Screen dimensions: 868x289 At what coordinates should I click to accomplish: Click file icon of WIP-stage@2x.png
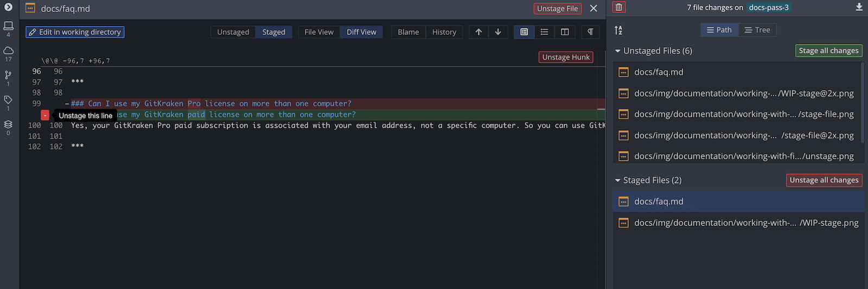[624, 93]
